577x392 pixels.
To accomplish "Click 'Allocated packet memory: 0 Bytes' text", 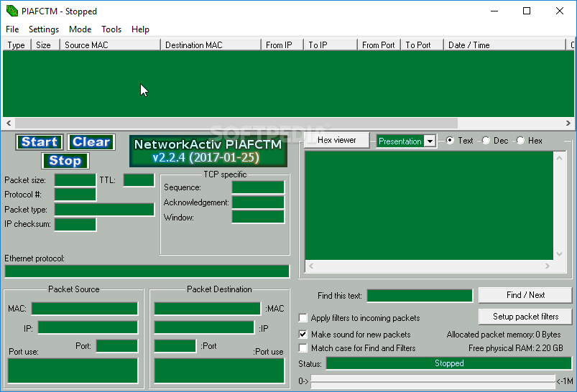I will click(504, 335).
